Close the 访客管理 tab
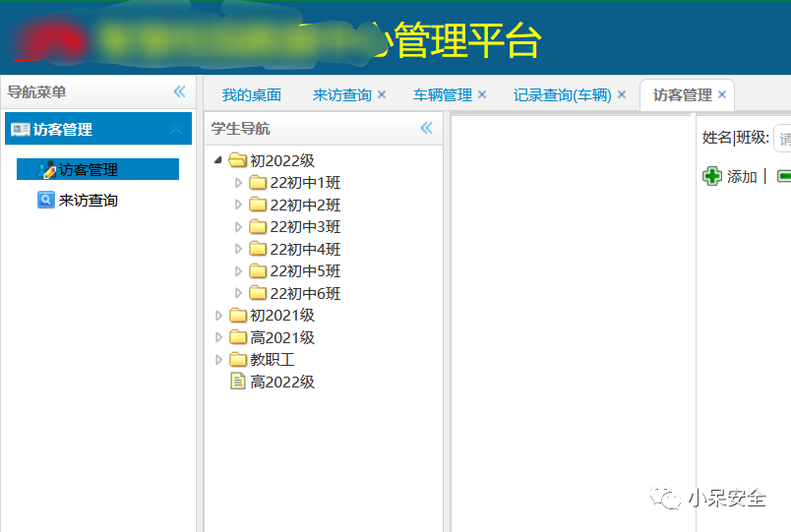Viewport: 791px width, 532px height. [x=722, y=94]
